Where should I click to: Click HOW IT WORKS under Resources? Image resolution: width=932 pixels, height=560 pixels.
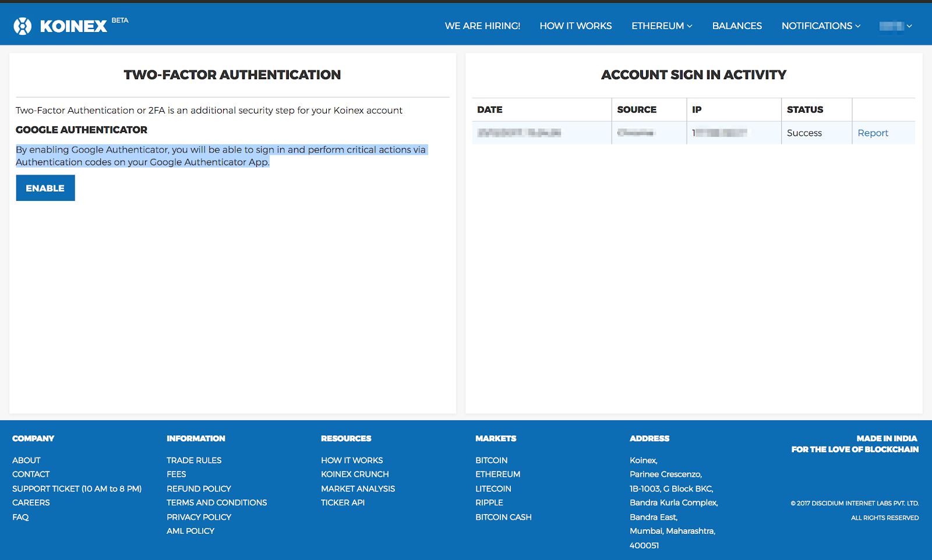(x=352, y=460)
